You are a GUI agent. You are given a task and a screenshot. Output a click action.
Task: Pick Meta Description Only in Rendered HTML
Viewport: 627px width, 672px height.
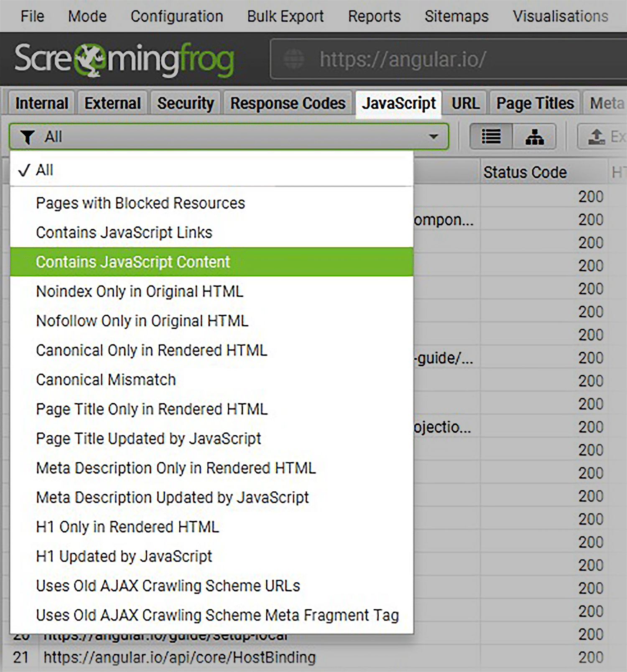[212, 468]
